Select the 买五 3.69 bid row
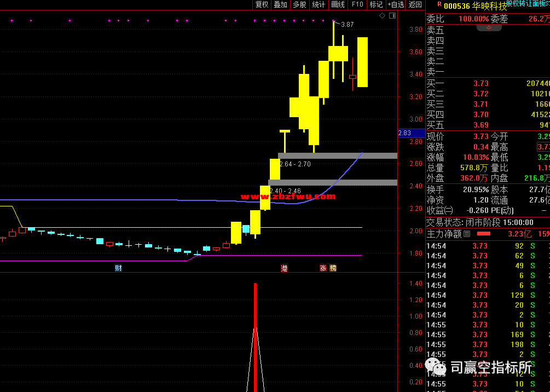 [488, 125]
